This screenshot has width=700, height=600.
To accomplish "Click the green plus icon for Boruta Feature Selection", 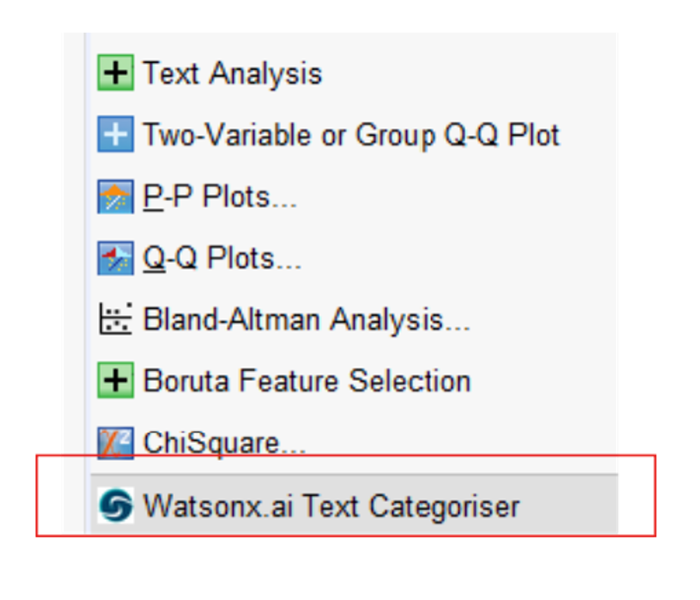I will tap(116, 381).
